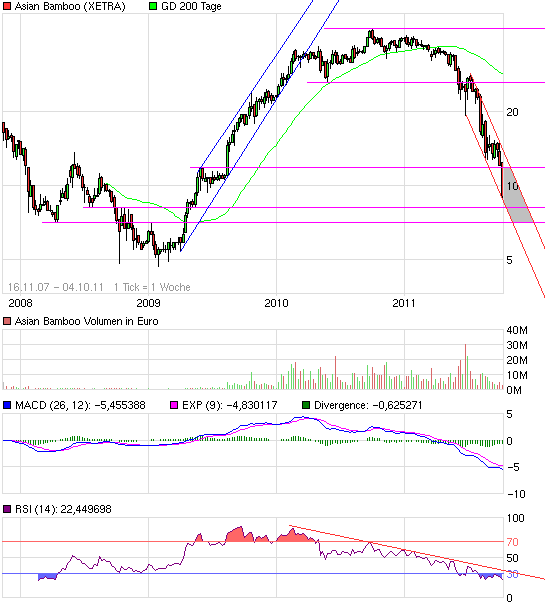Click the 100 RSI axis label

point(515,518)
